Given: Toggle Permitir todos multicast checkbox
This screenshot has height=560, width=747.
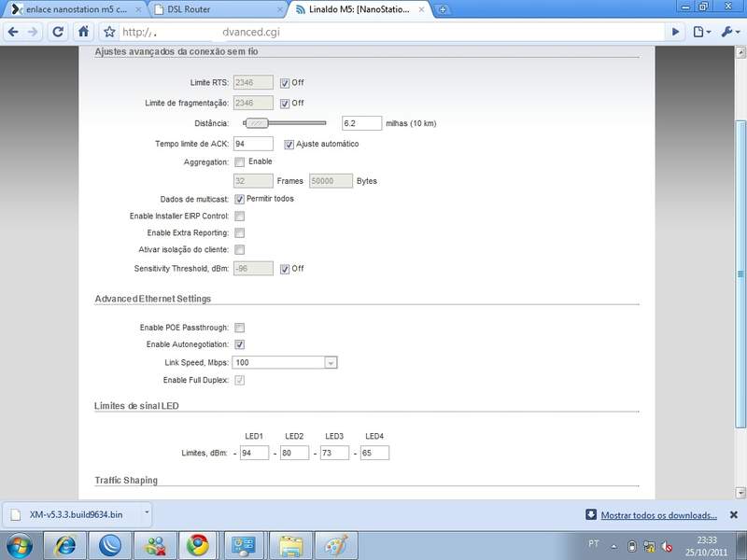Looking at the screenshot, I should [x=240, y=199].
